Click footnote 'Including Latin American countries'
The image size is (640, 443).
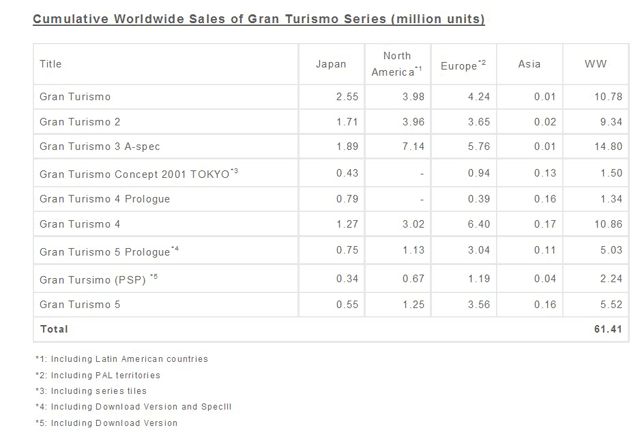coord(129,359)
